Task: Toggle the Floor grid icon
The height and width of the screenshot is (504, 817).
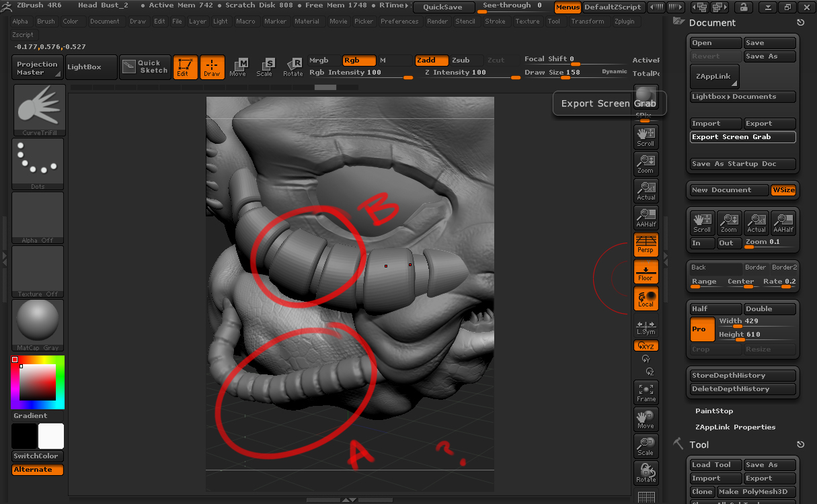Action: pyautogui.click(x=646, y=271)
